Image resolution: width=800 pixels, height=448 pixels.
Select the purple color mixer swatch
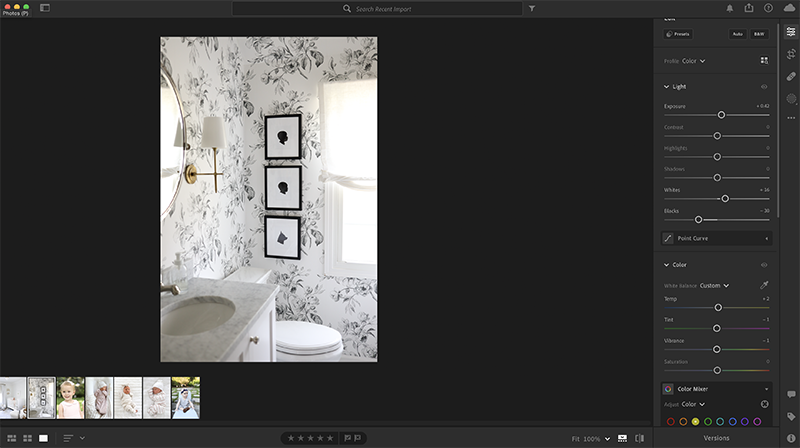click(745, 421)
